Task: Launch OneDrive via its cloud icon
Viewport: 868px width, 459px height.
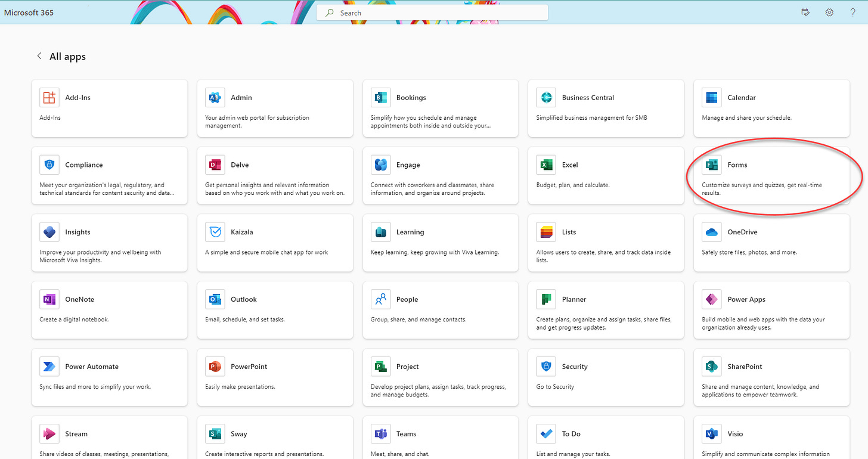Action: point(711,232)
